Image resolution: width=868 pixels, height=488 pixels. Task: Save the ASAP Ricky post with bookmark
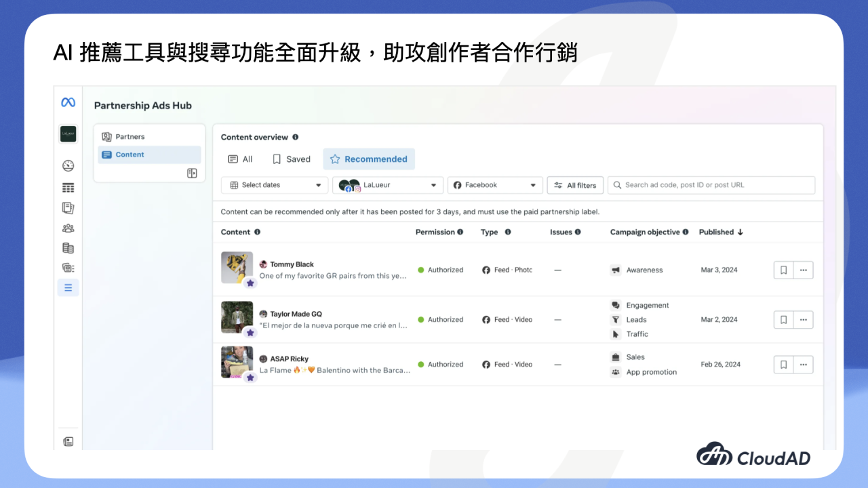[x=783, y=365]
